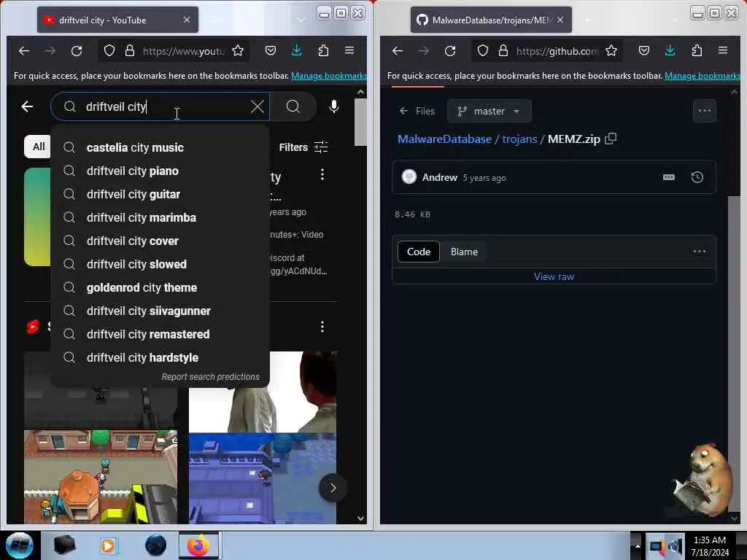Open the Firefox hamburger menu in YouTube window
This screenshot has height=560, width=747.
(349, 50)
